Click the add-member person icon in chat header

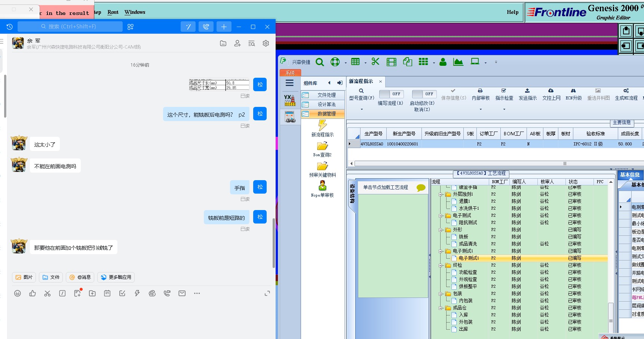237,43
